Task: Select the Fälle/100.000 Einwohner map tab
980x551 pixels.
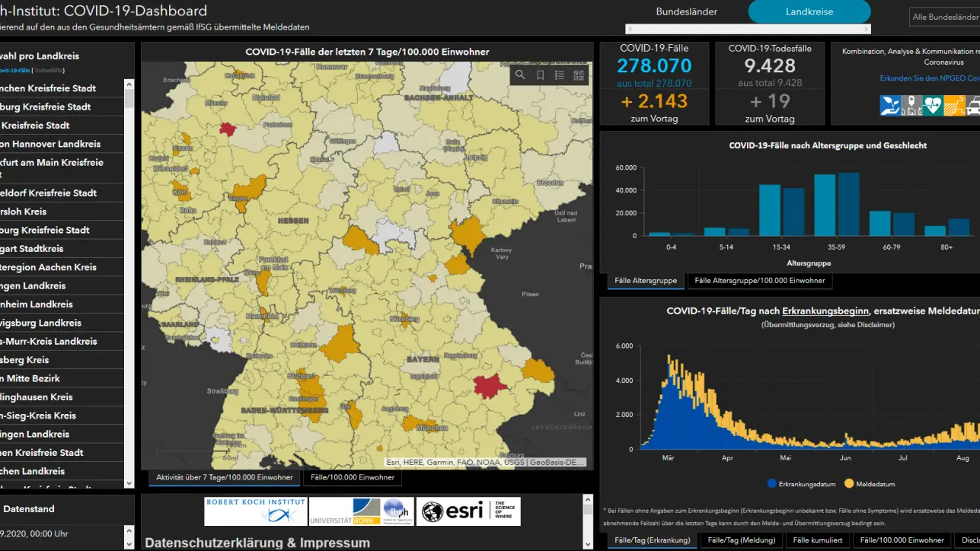Action: pos(353,477)
